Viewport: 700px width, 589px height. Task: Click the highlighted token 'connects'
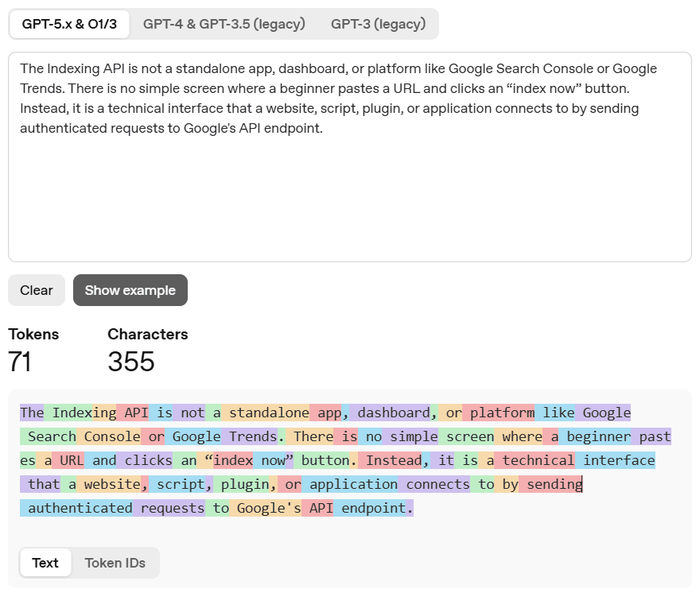pos(434,484)
